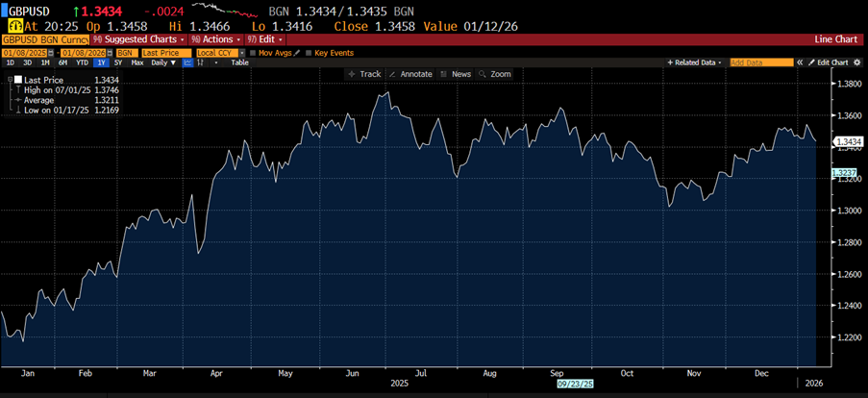Open the Actions menu

[x=215, y=39]
